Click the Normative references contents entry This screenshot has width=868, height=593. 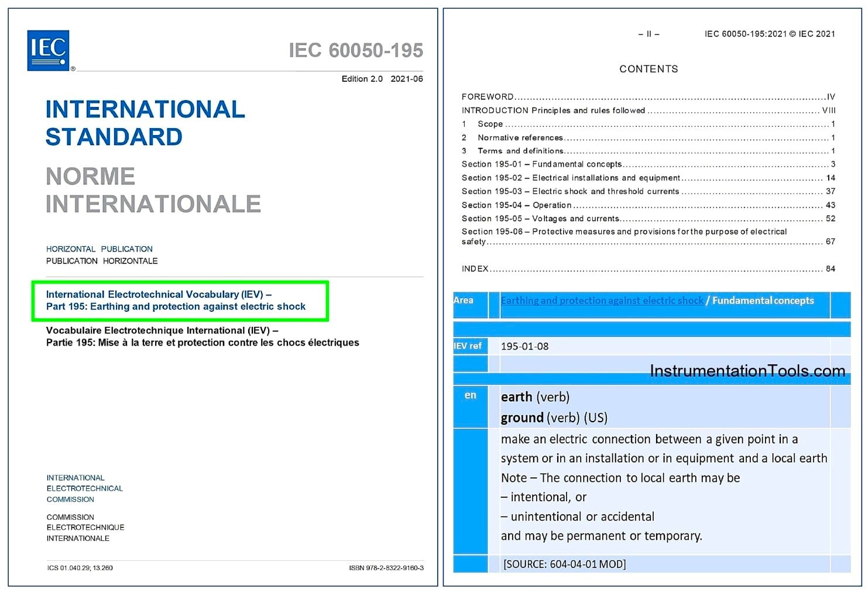click(x=648, y=137)
